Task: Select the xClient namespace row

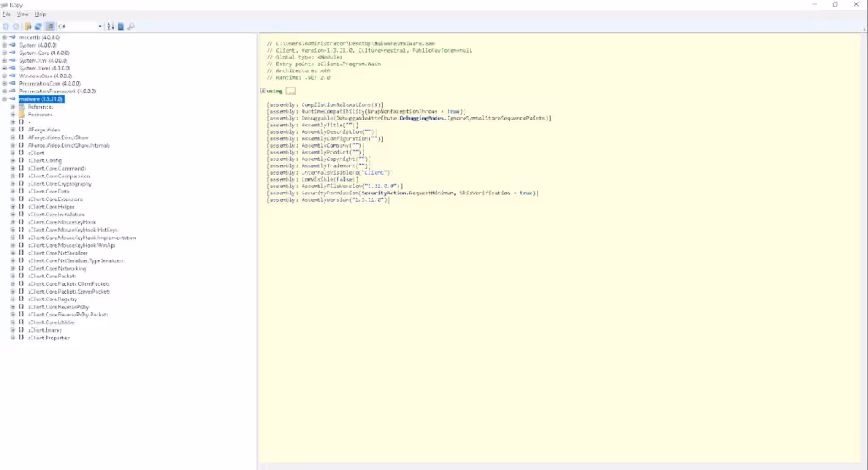Action: tap(36, 153)
